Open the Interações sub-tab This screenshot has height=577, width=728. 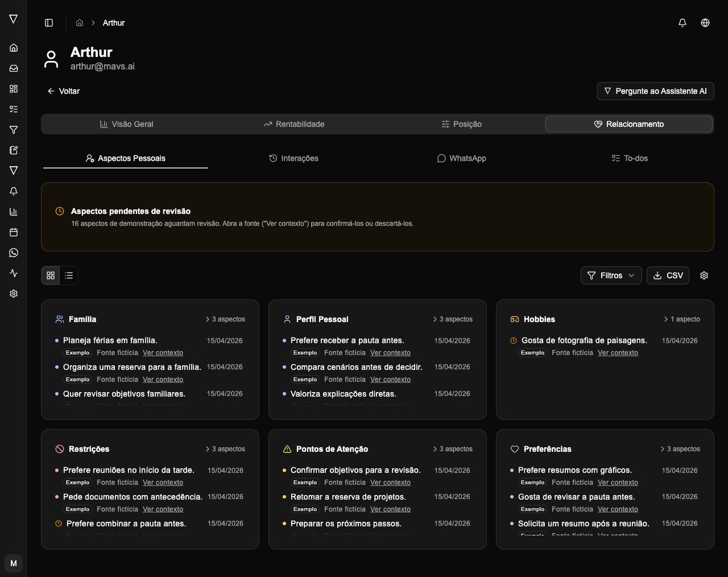(293, 158)
